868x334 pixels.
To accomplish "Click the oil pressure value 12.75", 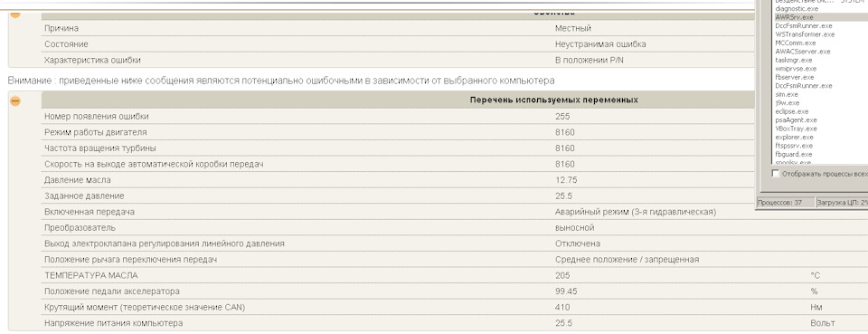I will [x=566, y=180].
